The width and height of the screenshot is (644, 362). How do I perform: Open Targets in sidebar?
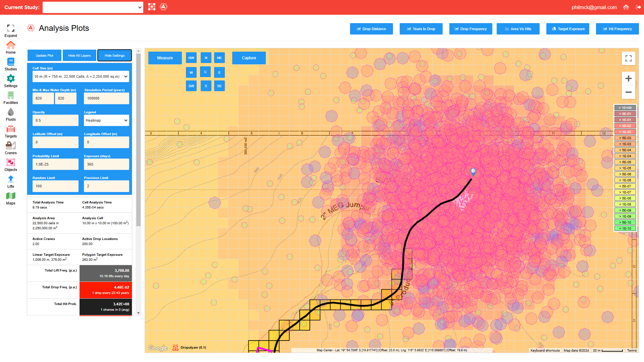click(x=11, y=131)
